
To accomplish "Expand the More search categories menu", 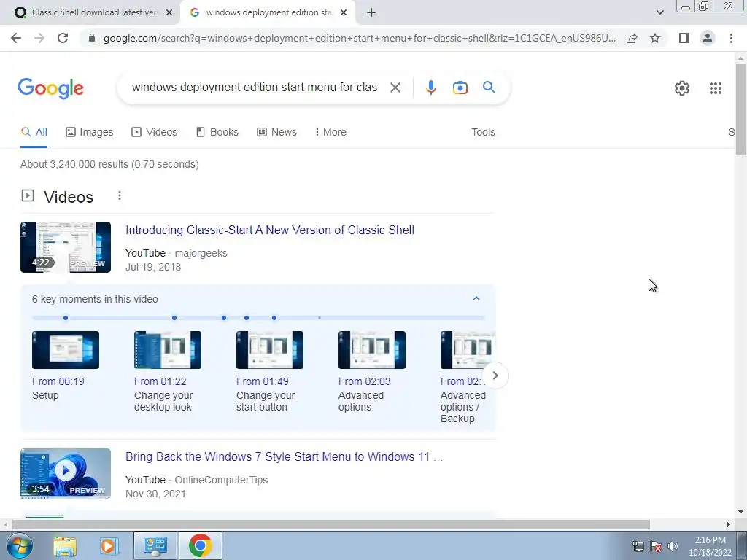I will tap(330, 132).
